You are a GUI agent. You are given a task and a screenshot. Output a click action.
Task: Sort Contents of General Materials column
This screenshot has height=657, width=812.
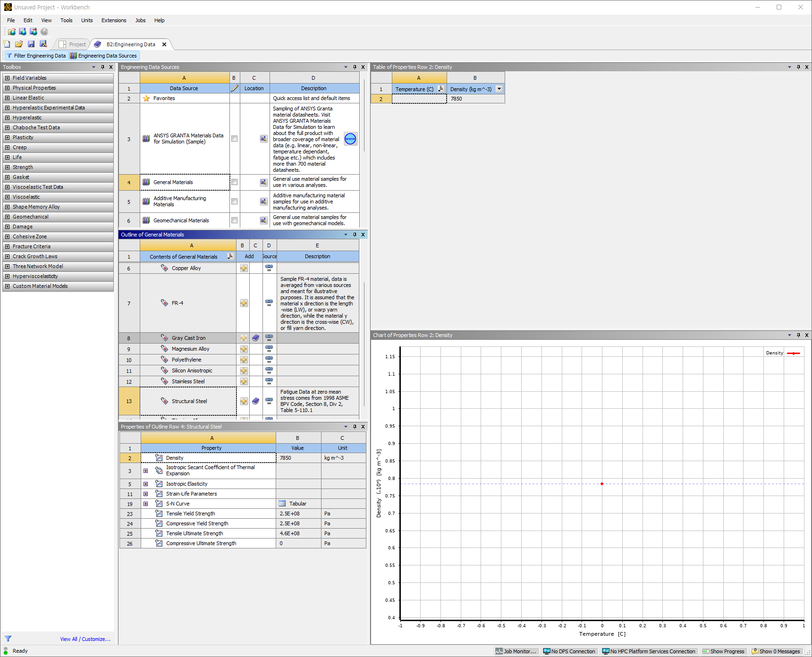click(x=230, y=256)
